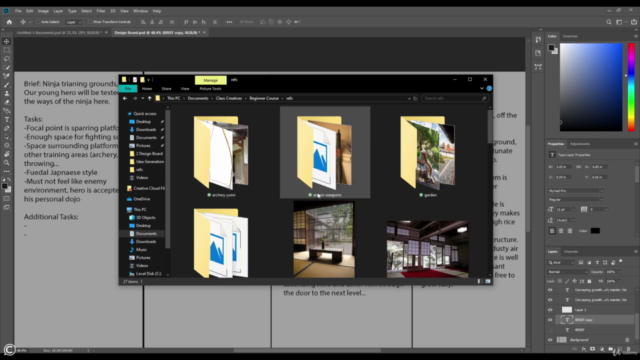Open the layer Opacity dropdown arrow
The width and height of the screenshot is (640, 360).
pyautogui.click(x=619, y=272)
